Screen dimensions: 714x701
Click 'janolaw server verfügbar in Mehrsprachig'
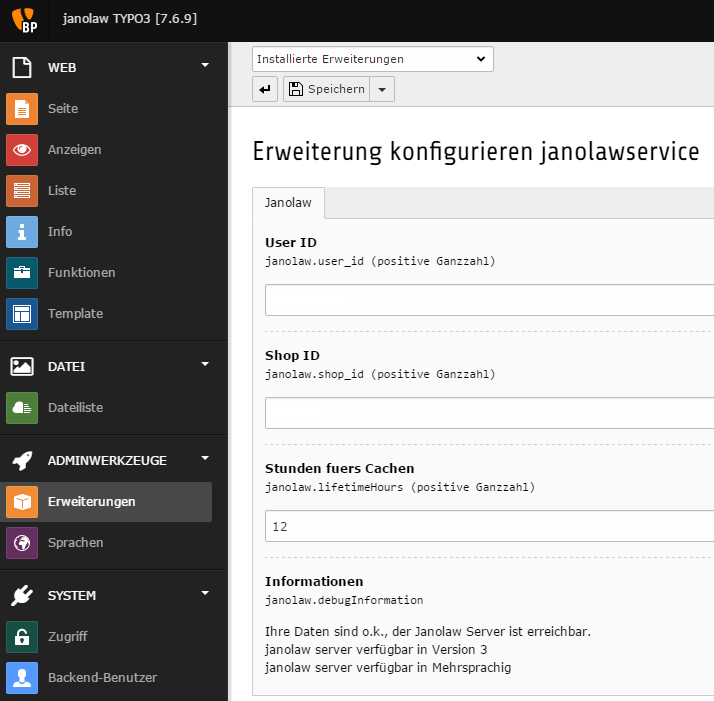click(x=388, y=668)
